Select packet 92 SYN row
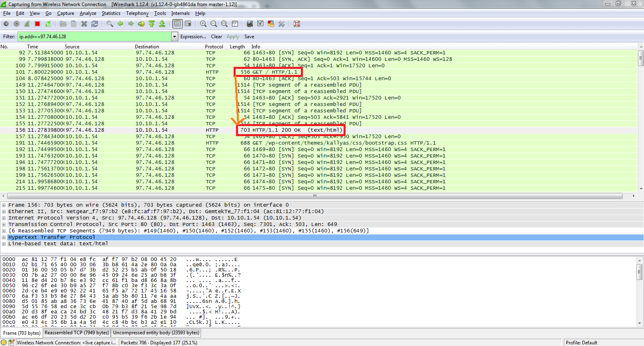 tap(319, 53)
